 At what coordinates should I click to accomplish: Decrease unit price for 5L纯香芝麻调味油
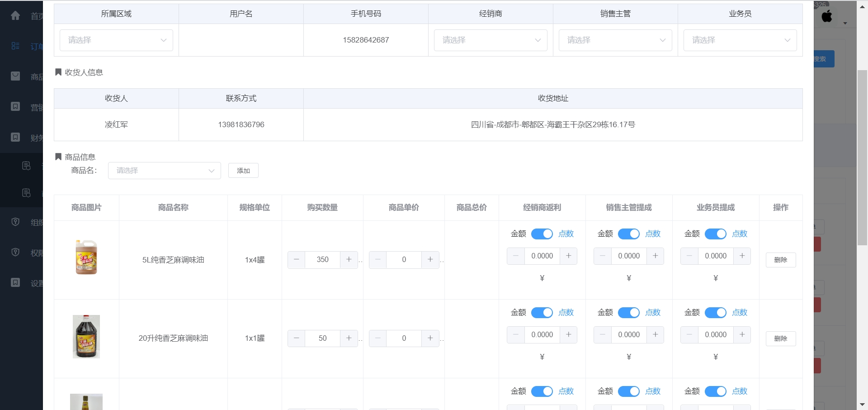(378, 260)
